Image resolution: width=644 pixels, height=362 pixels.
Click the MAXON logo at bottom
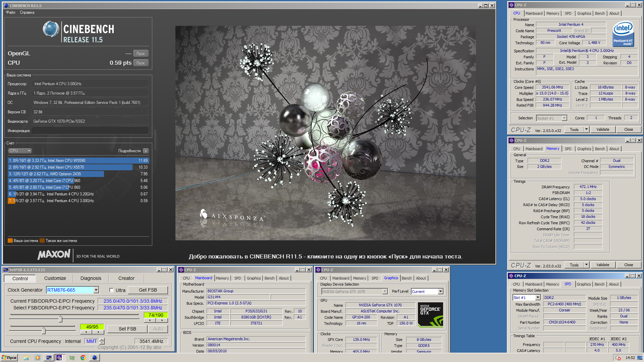pyautogui.click(x=54, y=255)
